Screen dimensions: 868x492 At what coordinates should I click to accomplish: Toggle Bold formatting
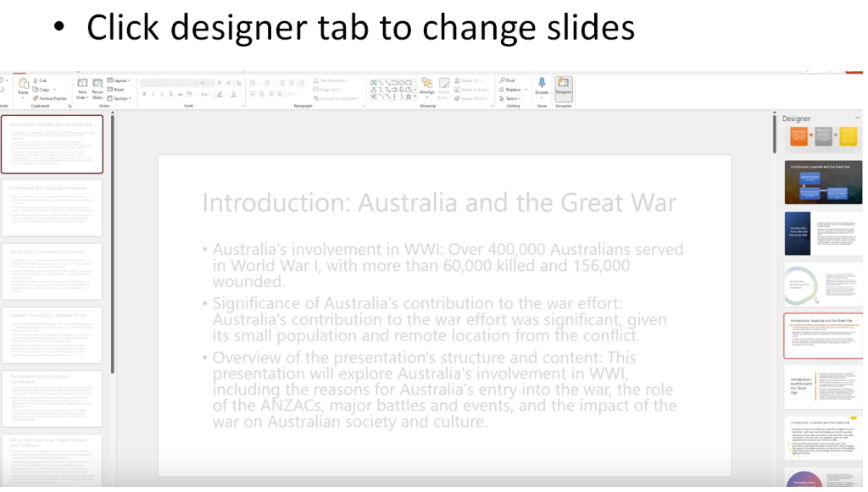pos(144,94)
